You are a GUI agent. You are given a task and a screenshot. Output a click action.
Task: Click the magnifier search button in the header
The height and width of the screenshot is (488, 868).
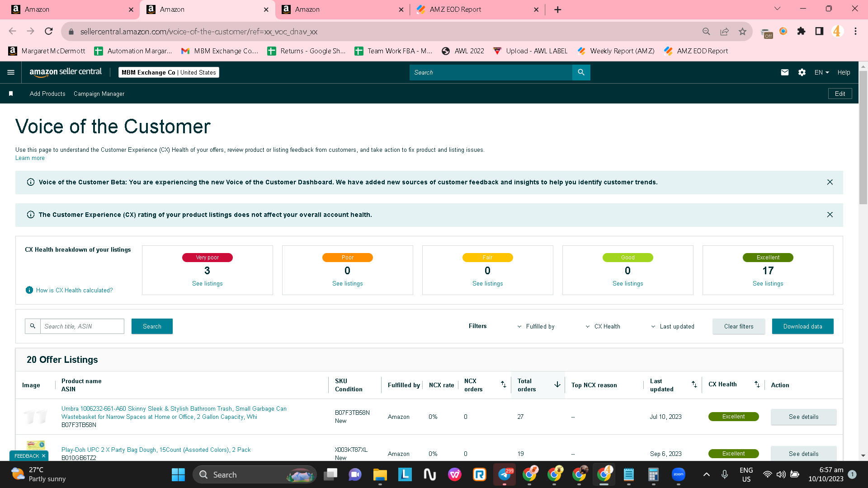click(581, 72)
